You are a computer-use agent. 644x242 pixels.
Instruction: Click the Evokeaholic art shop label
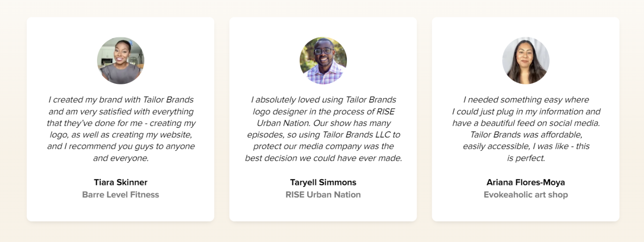(x=526, y=195)
